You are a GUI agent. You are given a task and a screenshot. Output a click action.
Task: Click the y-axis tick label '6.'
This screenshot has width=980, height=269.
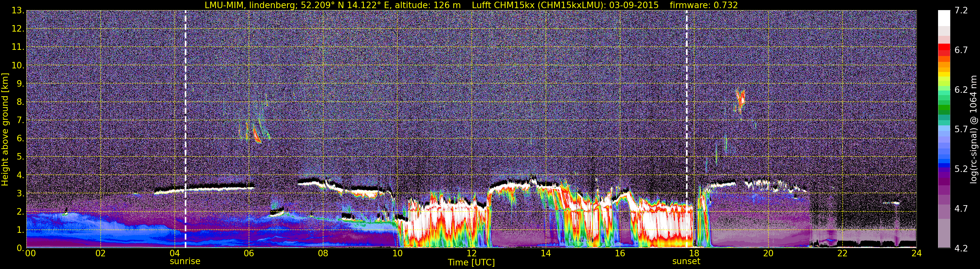[20, 139]
